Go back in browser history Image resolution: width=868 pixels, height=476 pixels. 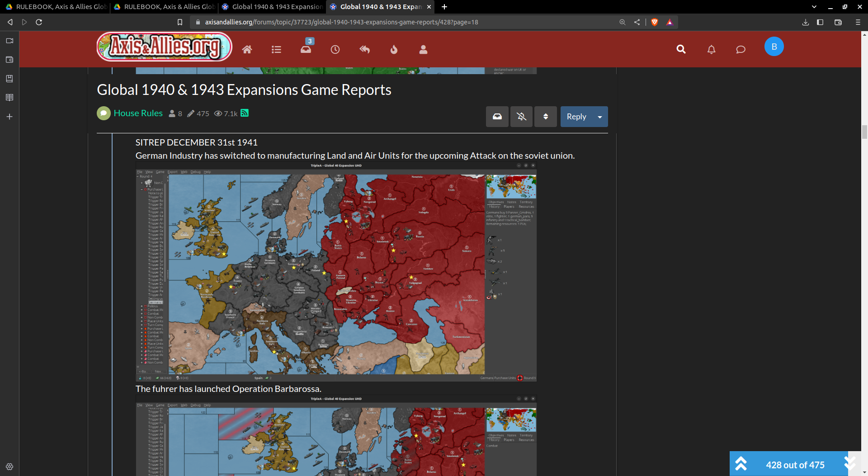10,22
